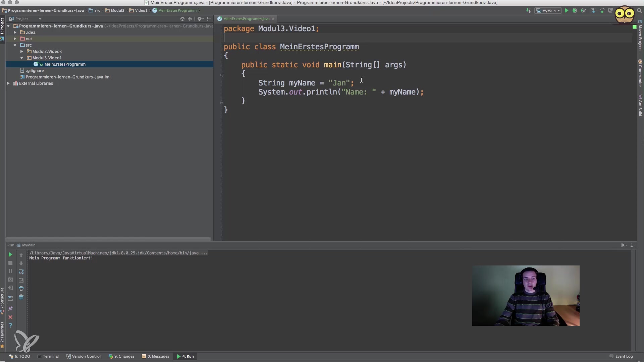Toggle soft-wrap in run console
The height and width of the screenshot is (362, 644).
point(21,272)
